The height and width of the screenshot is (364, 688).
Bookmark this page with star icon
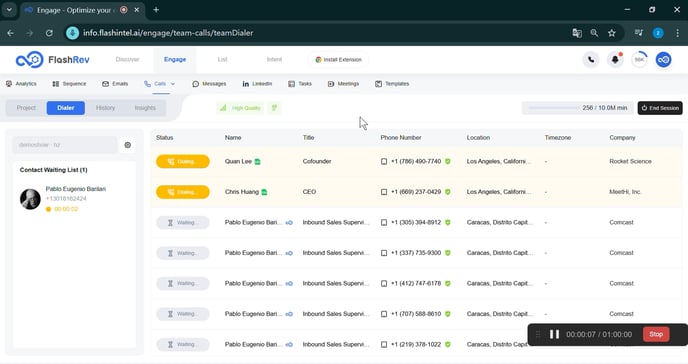click(612, 33)
